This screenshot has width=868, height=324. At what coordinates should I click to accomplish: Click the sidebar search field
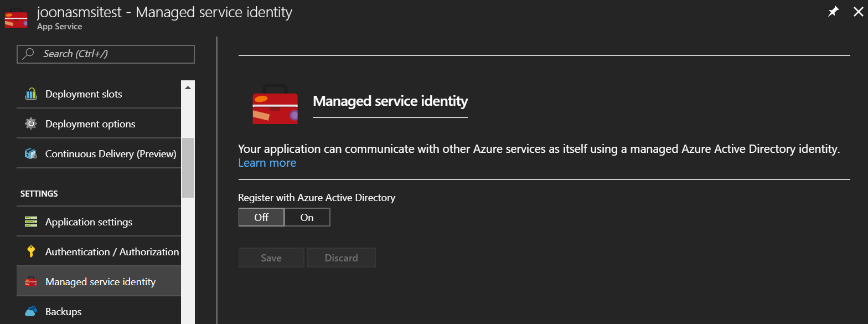point(106,54)
